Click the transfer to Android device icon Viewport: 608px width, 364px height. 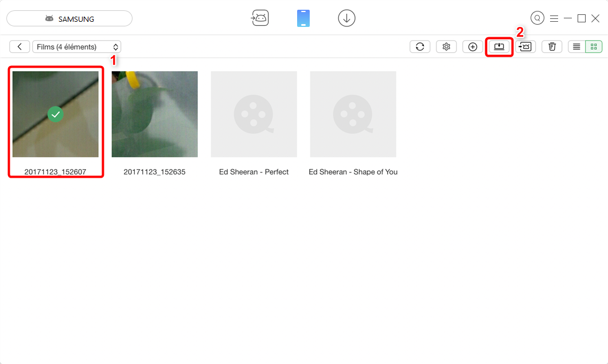click(525, 47)
